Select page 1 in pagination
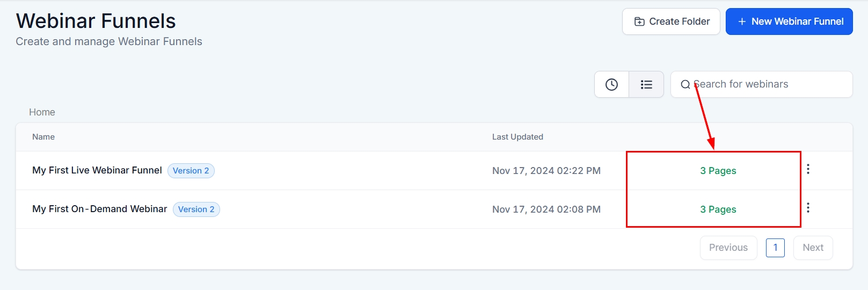The height and width of the screenshot is (290, 868). click(x=775, y=248)
